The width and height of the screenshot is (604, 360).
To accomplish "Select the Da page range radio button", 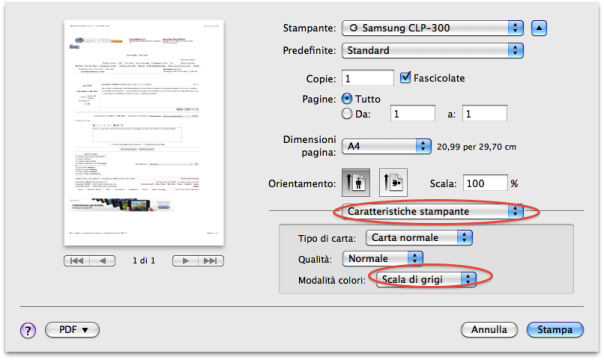I will (x=347, y=114).
